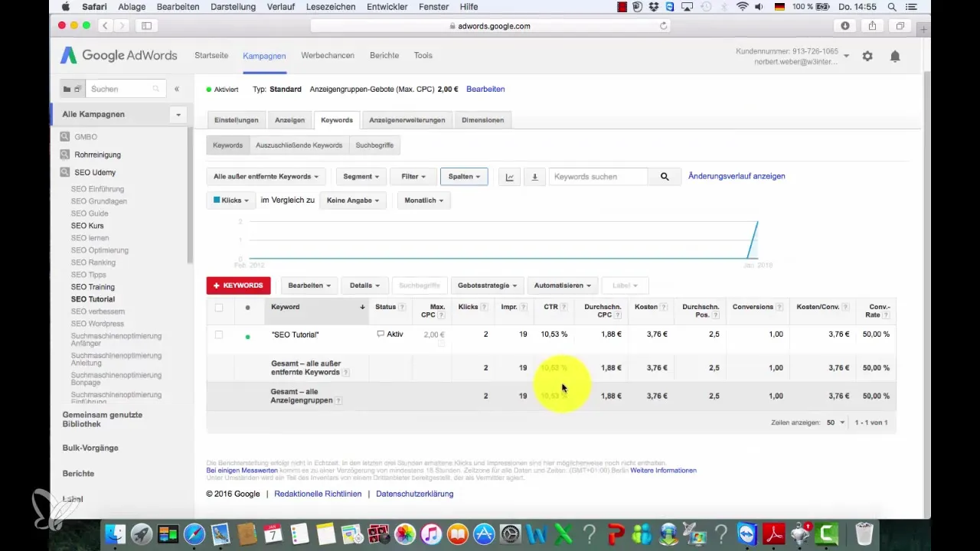Screen dimensions: 980x551
Task: Open App Store from the dock
Action: (484, 533)
